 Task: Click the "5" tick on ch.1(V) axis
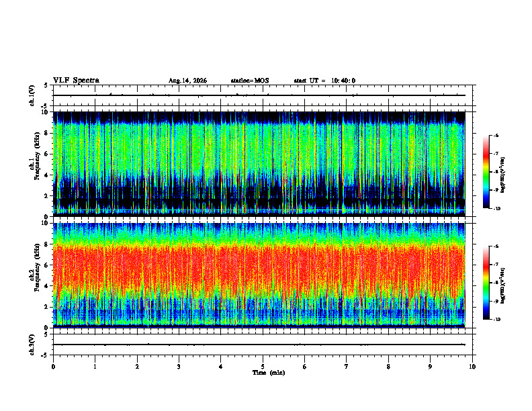46,85
